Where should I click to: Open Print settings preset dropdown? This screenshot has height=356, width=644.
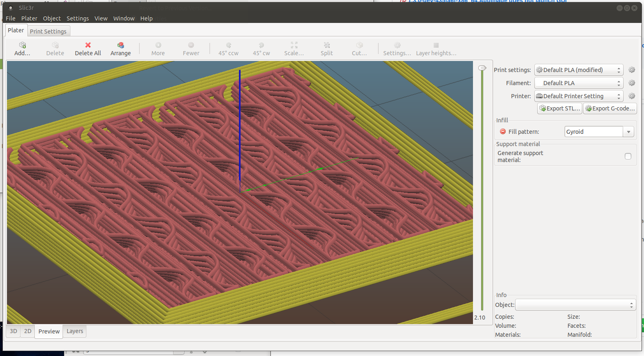pos(579,70)
